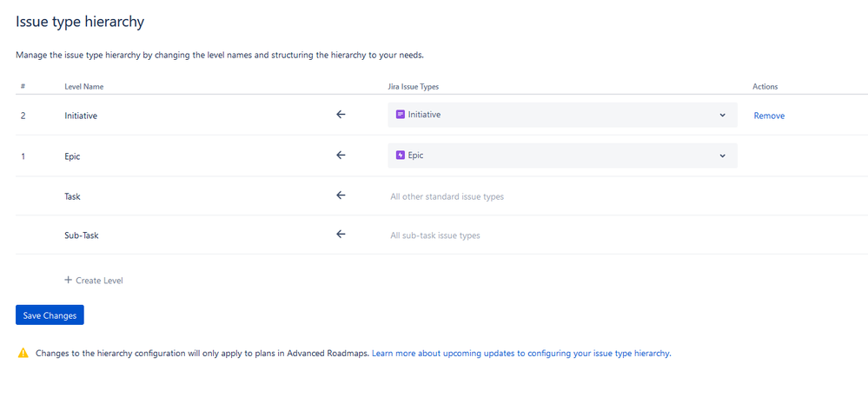Click the purple Initiative issue type icon
The image size is (868, 404).
point(401,115)
